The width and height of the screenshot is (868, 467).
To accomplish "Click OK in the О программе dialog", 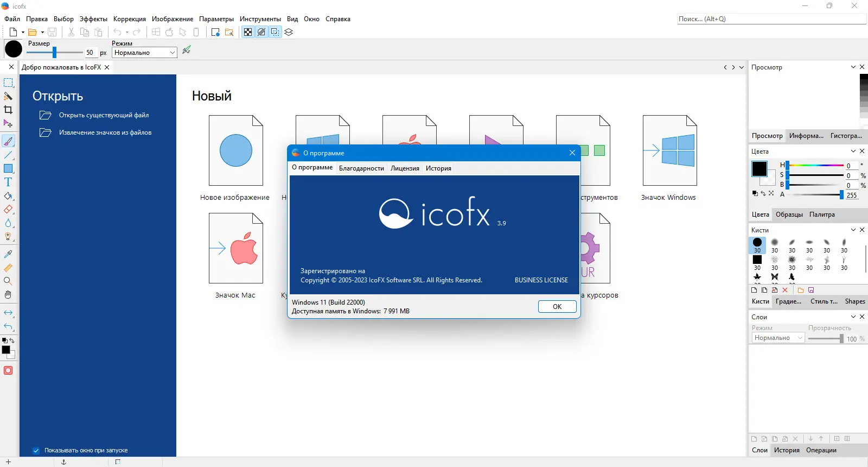I will (x=557, y=307).
